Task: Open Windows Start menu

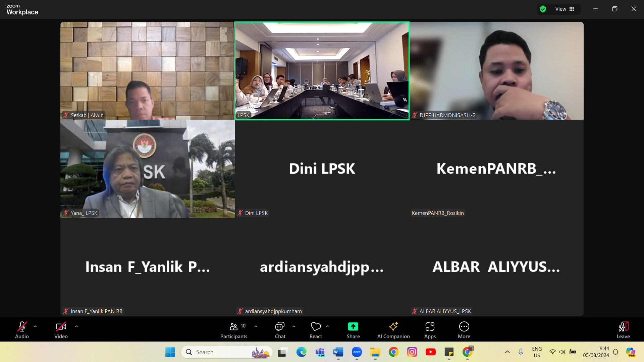Action: point(170,352)
